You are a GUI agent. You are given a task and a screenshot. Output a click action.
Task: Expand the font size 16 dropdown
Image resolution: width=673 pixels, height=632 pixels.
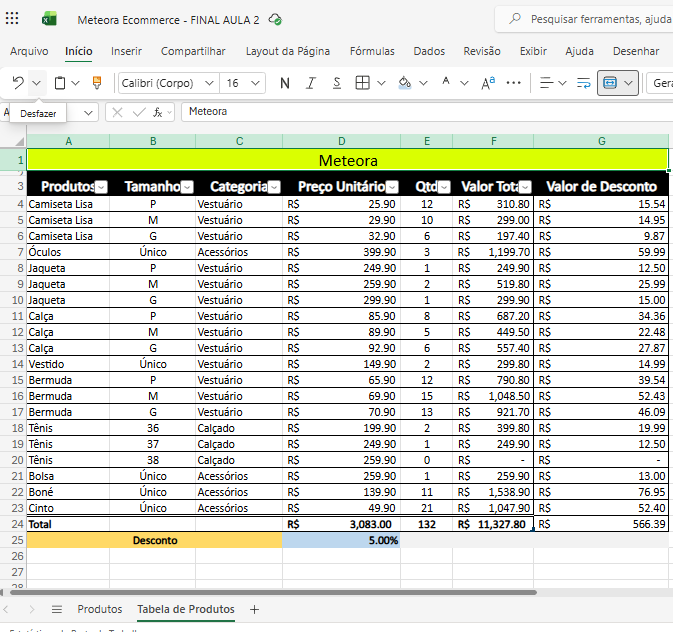(256, 83)
